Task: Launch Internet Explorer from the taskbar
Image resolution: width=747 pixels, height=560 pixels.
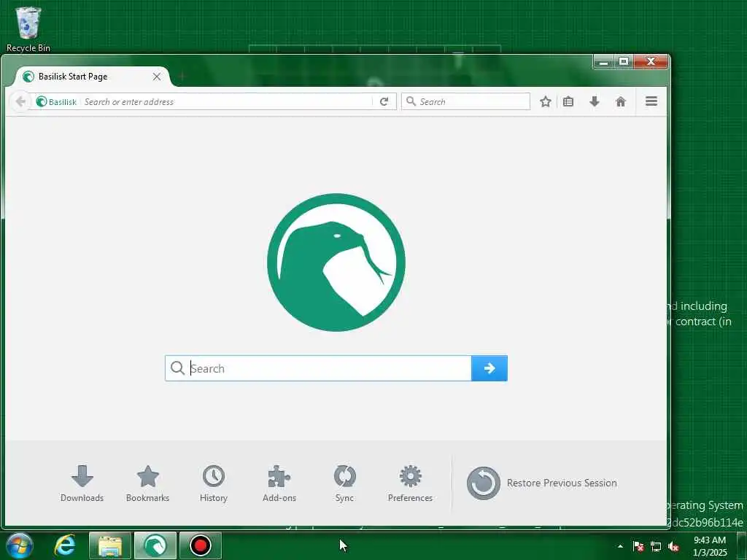Action: click(x=65, y=545)
